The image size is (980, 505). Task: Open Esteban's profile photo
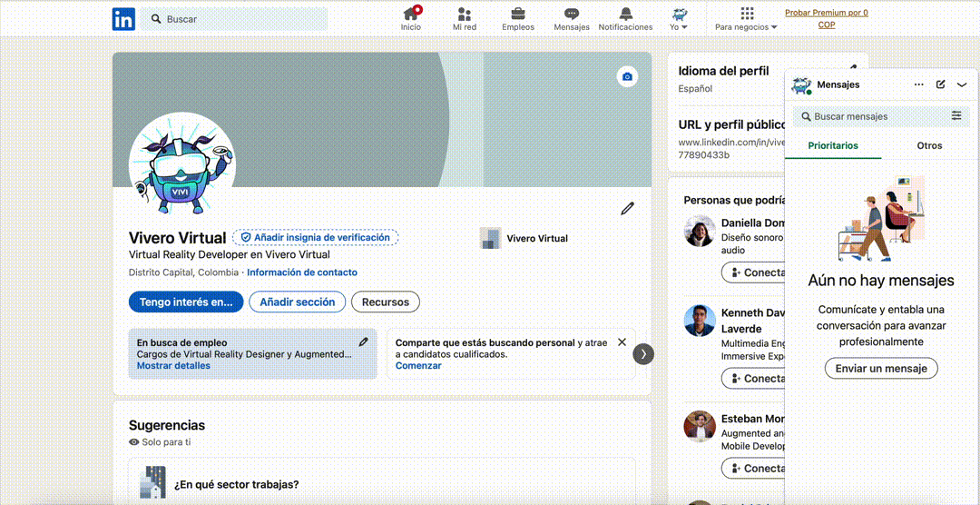tap(700, 426)
